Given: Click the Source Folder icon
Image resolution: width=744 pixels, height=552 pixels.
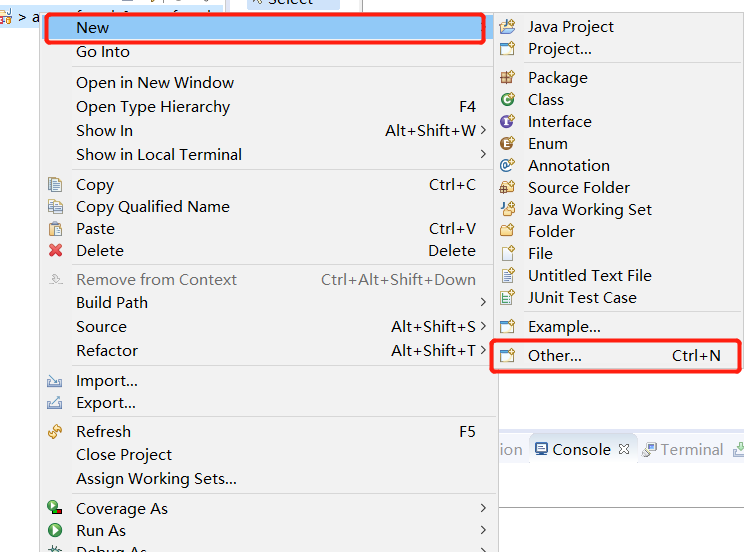Looking at the screenshot, I should [508, 188].
